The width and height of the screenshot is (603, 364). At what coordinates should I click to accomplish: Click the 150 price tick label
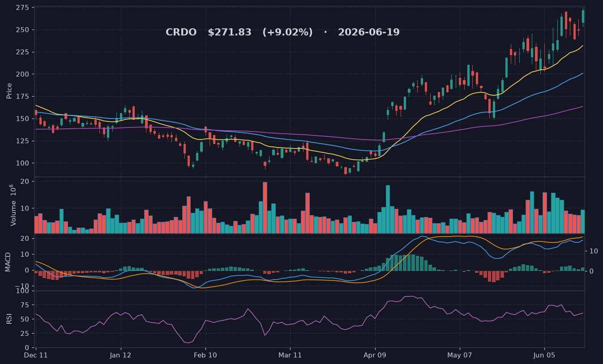pos(23,119)
